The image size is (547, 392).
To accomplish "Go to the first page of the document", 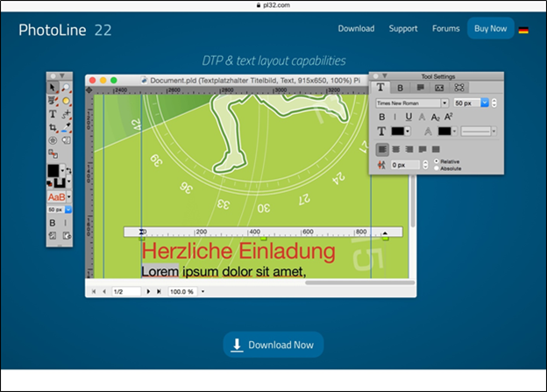I will (94, 291).
